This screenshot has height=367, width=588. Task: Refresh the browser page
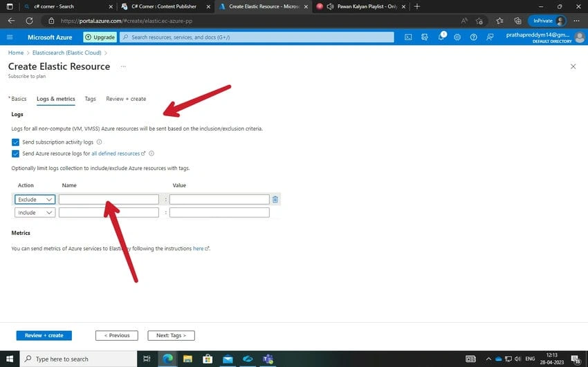(29, 21)
